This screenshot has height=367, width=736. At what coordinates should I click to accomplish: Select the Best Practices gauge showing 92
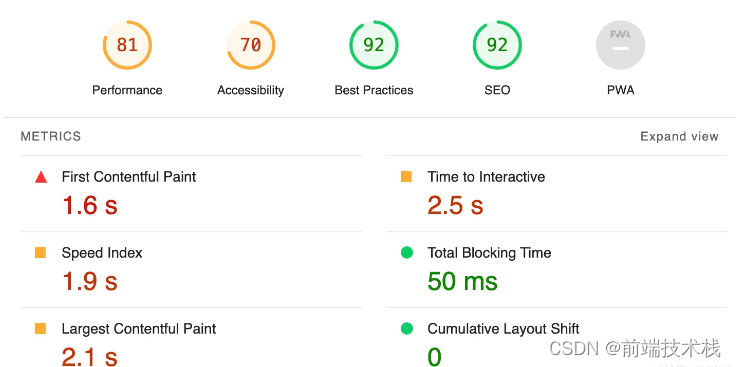(374, 45)
